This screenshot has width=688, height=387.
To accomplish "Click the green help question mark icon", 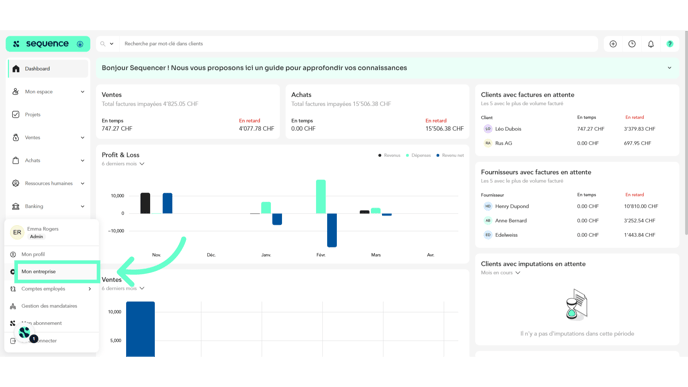I will (x=670, y=44).
